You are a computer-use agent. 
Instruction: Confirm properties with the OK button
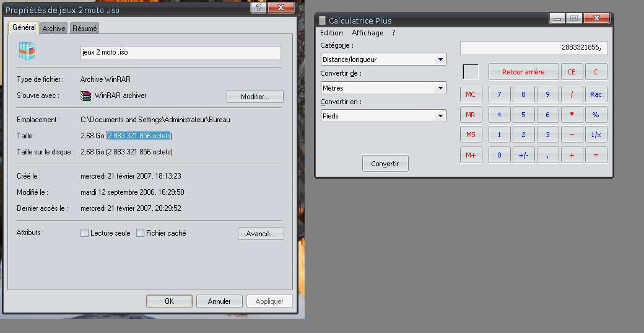(x=169, y=301)
